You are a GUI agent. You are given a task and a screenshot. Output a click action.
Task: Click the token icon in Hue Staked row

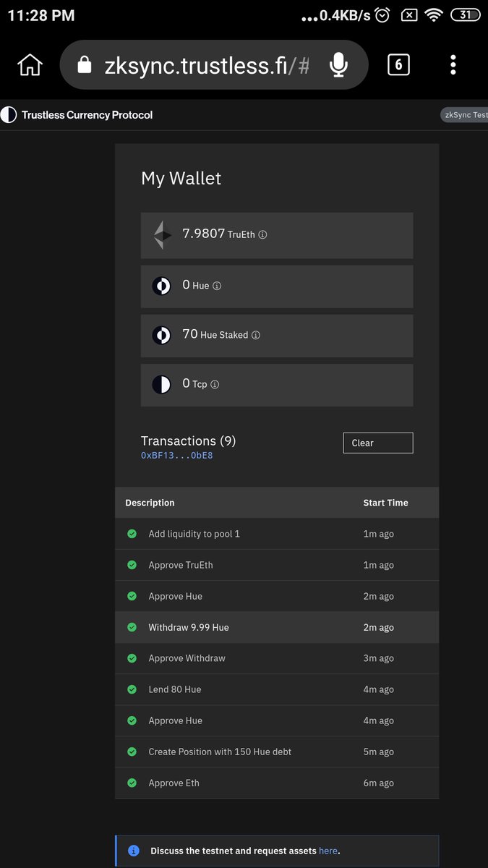pos(161,335)
